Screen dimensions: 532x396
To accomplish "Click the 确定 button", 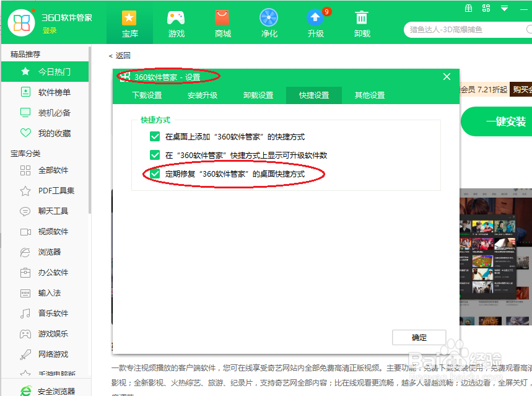I will pyautogui.click(x=419, y=338).
